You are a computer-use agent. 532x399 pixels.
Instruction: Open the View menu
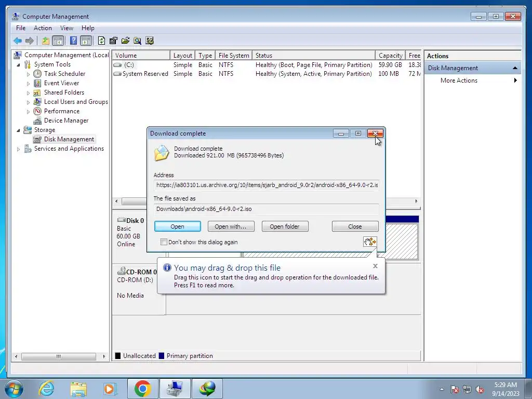[66, 28]
